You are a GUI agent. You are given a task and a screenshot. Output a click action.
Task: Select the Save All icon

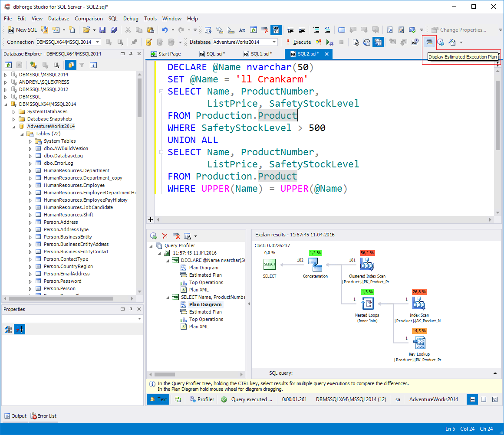(114, 30)
